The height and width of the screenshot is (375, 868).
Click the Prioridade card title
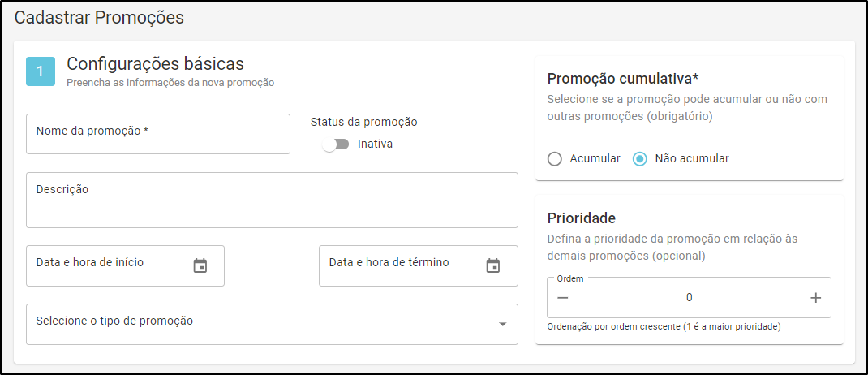pyautogui.click(x=582, y=218)
